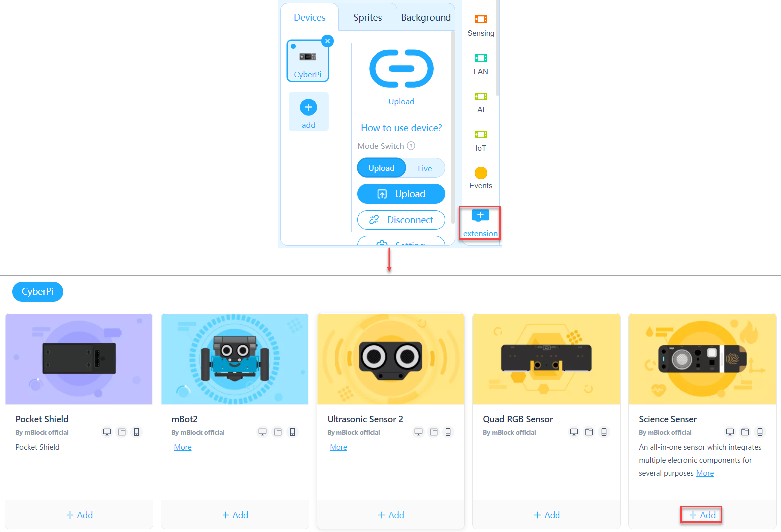Remove the CyberPi device with the X
This screenshot has height=532, width=781.
[327, 41]
